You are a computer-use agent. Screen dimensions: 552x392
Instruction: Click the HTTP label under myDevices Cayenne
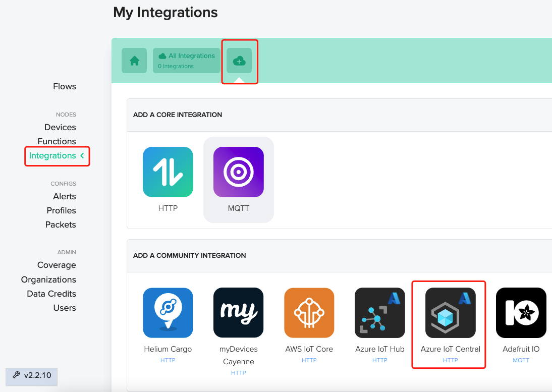(x=239, y=373)
